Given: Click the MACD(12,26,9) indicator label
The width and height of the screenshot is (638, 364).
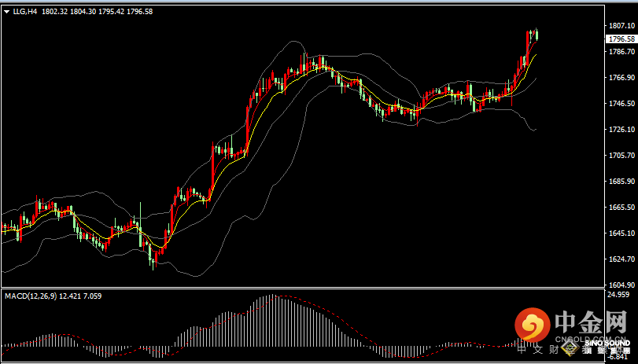Looking at the screenshot, I should tap(31, 296).
